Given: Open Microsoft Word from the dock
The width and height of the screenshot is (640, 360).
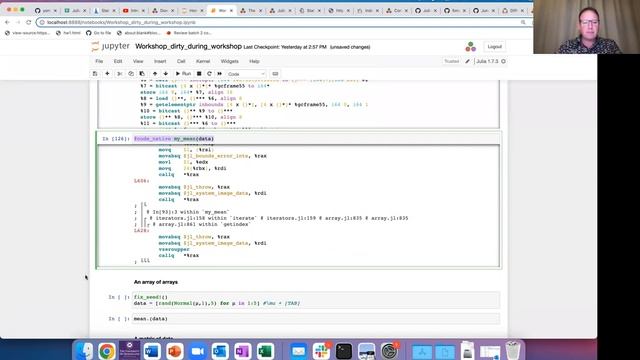Looking at the screenshot, I should (152, 351).
